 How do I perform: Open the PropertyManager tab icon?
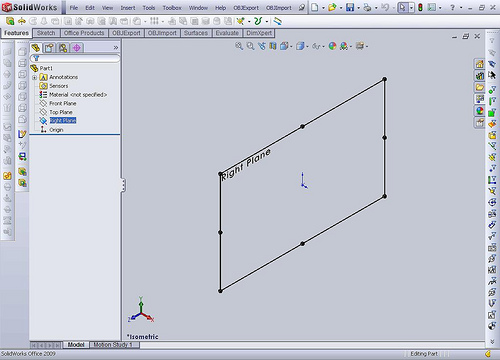click(x=49, y=48)
